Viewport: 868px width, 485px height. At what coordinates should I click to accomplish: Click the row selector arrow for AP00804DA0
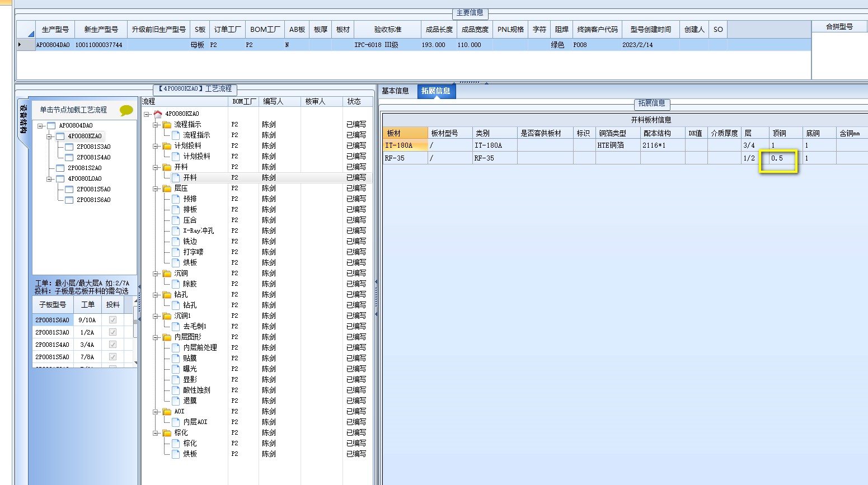pos(26,45)
